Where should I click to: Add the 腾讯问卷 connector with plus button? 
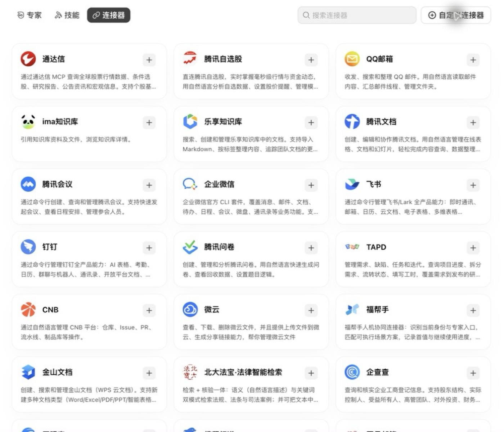click(311, 248)
